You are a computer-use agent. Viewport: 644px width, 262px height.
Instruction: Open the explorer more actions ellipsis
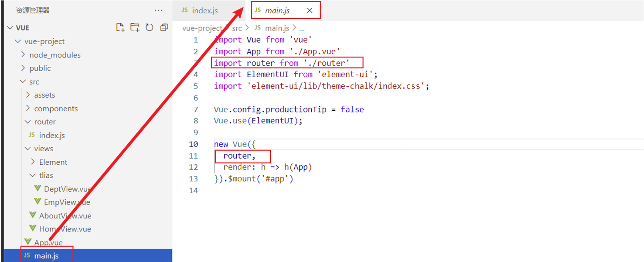point(159,10)
